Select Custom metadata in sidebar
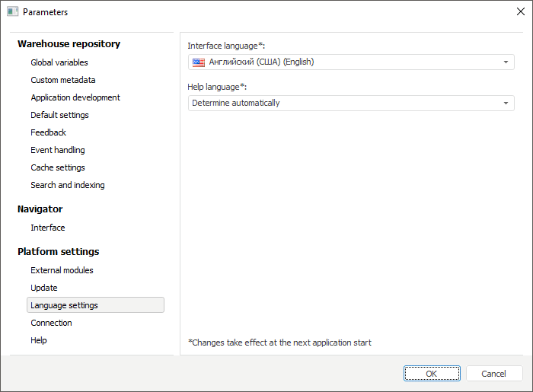533x392 pixels. click(63, 80)
